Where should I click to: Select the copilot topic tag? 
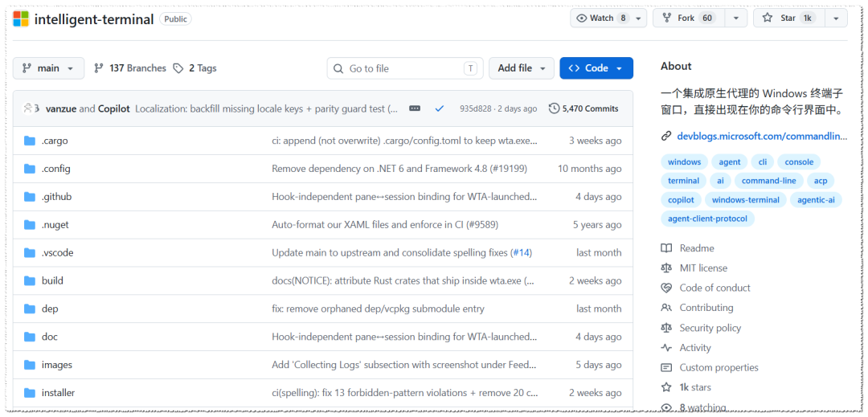681,199
